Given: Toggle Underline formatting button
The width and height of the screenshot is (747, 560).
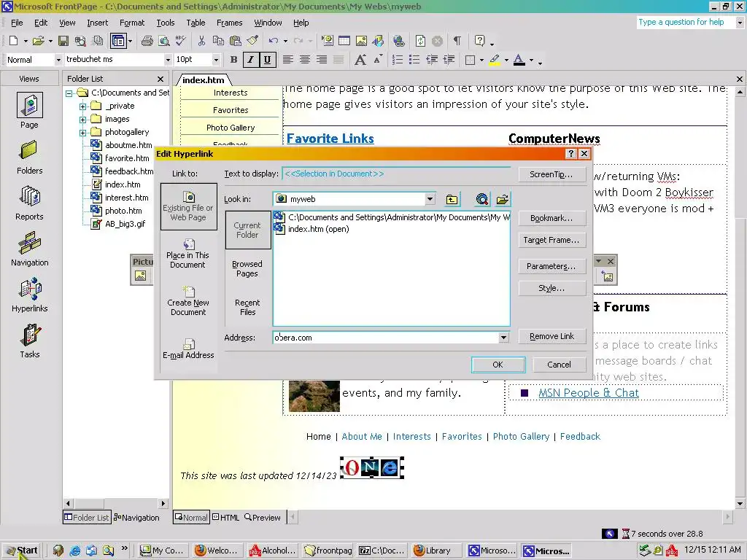Looking at the screenshot, I should coord(267,60).
